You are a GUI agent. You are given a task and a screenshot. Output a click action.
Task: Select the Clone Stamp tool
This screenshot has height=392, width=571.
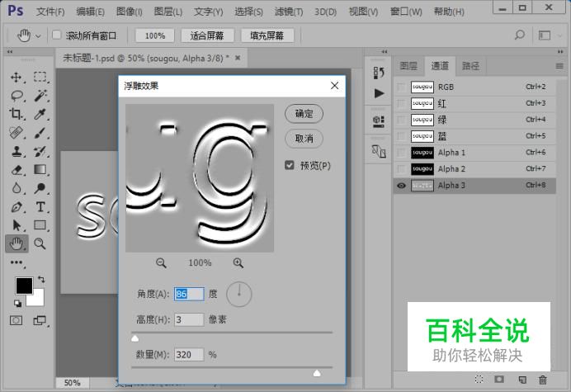[x=16, y=151]
